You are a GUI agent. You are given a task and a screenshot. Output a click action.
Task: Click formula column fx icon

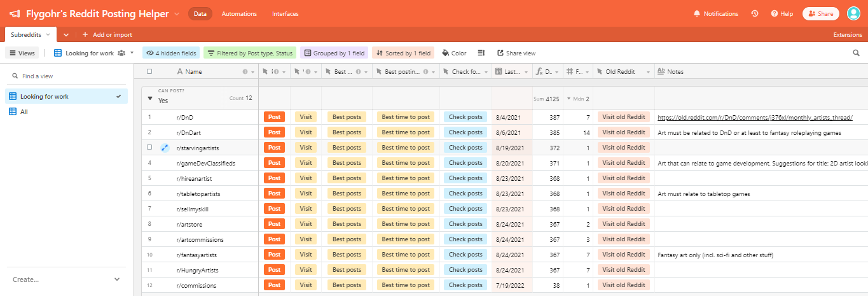pos(539,72)
